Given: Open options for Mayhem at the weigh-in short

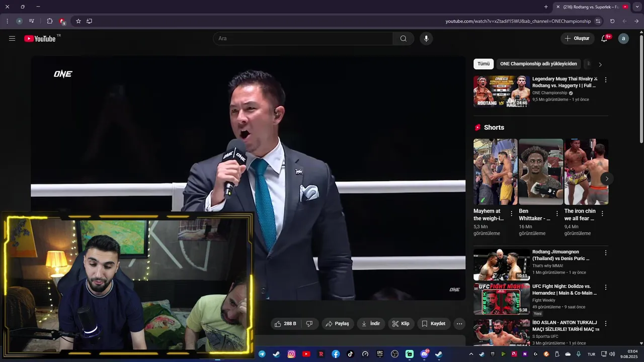Looking at the screenshot, I should pyautogui.click(x=512, y=214).
